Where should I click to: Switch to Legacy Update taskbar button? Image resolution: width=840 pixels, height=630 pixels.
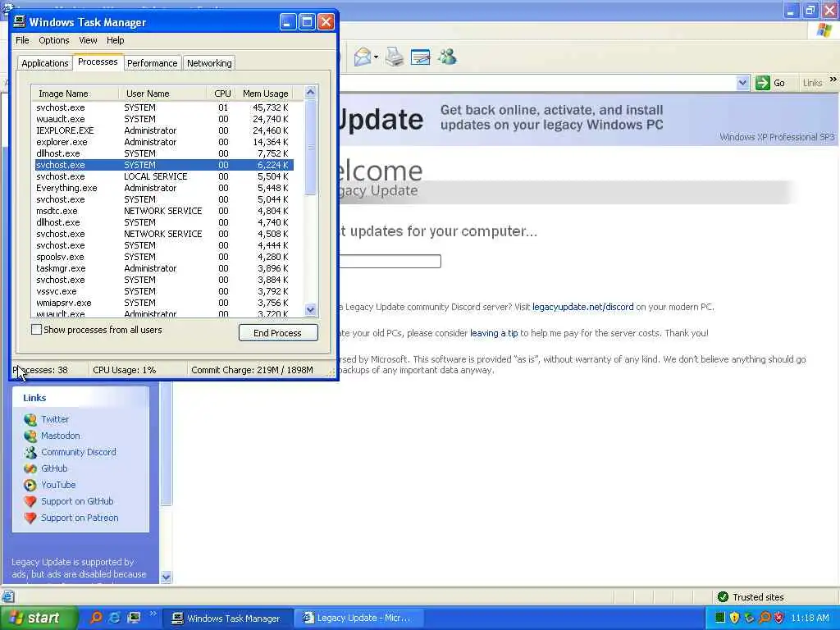point(359,619)
